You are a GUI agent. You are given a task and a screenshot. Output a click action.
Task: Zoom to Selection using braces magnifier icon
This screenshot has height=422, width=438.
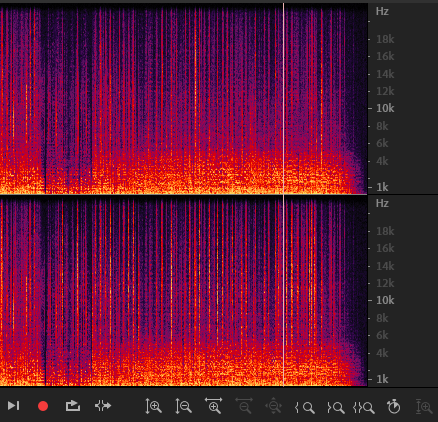[364, 407]
